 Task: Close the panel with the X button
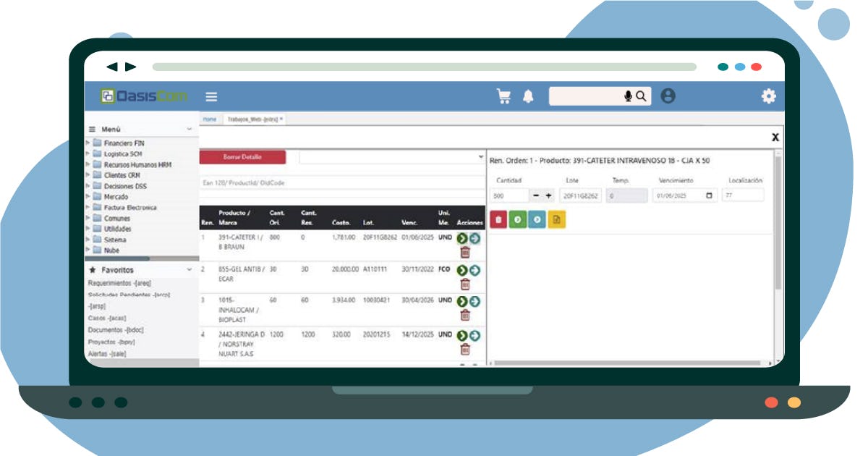tap(775, 137)
